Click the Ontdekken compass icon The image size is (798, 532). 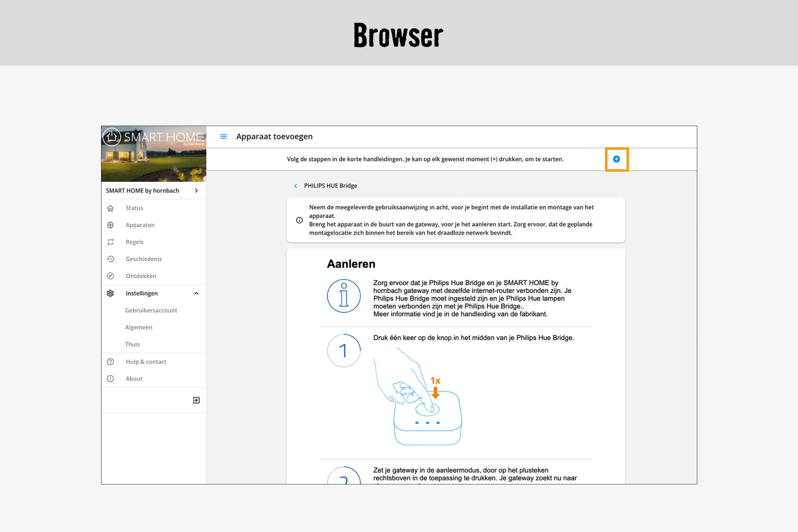click(x=110, y=276)
